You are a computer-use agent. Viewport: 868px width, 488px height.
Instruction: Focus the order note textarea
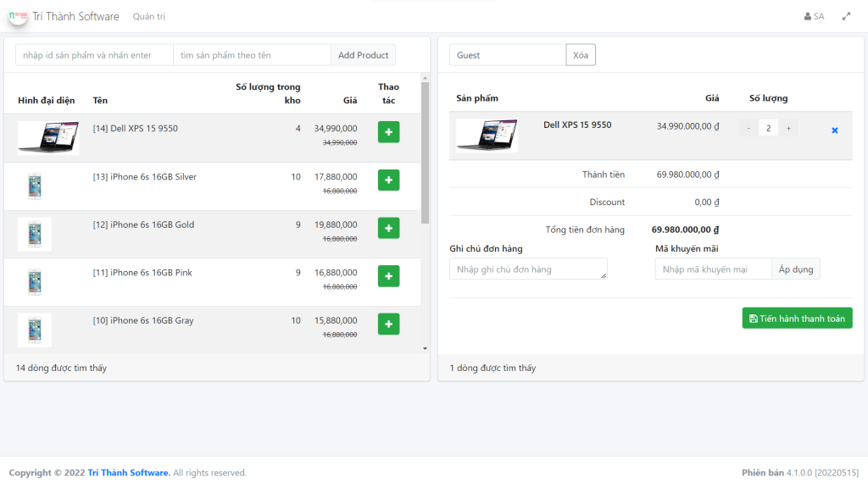coord(528,269)
